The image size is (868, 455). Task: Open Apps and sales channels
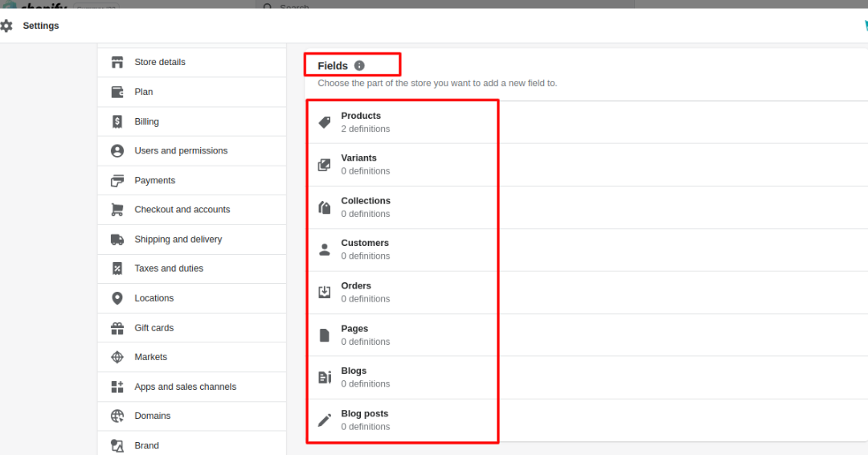click(x=192, y=387)
